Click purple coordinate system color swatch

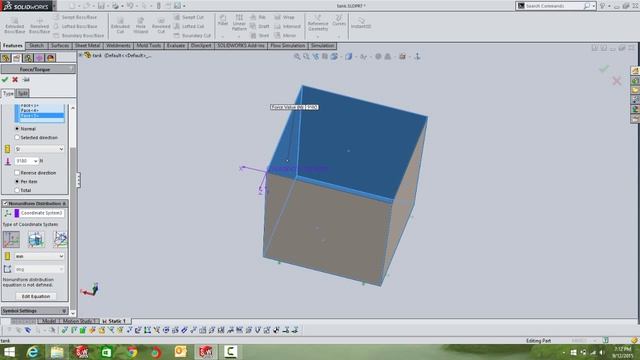17,213
